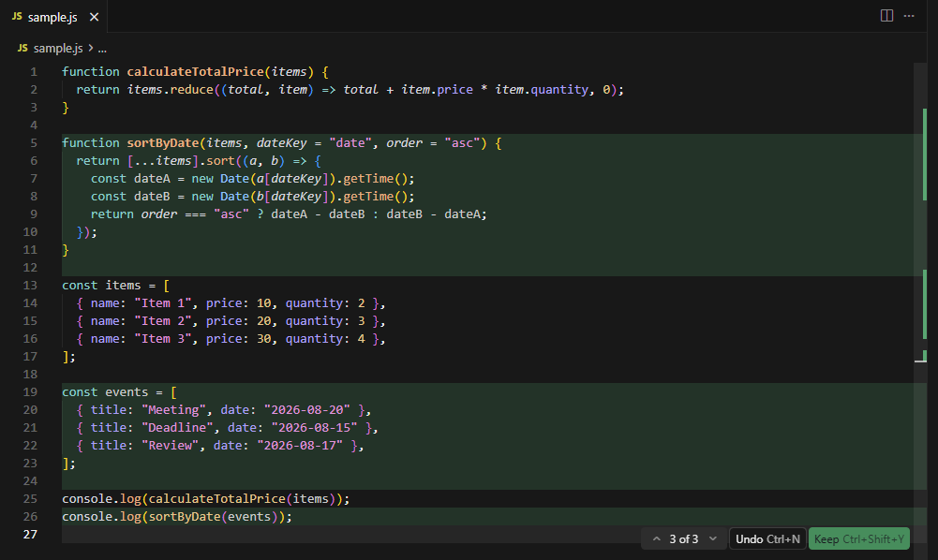Click line number 27 in the gutter

click(30, 535)
